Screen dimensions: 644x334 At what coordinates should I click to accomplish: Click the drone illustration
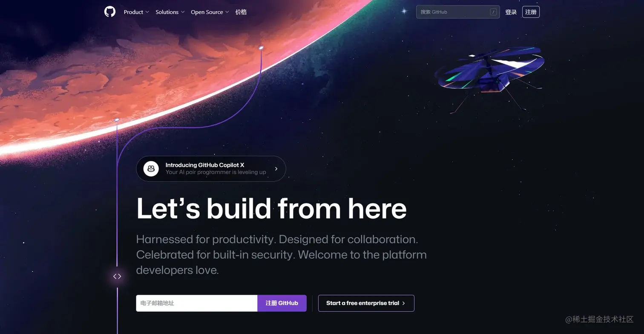tap(490, 76)
